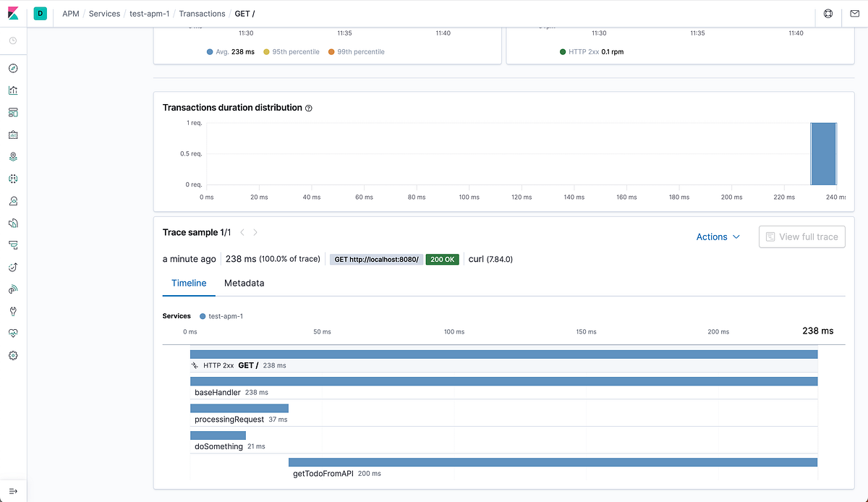Open the Actions dropdown menu
The height and width of the screenshot is (502, 868).
[x=717, y=237]
